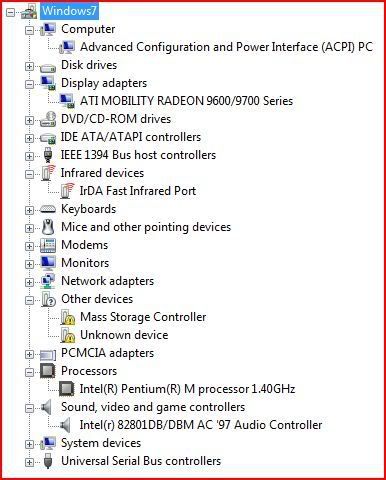The width and height of the screenshot is (386, 480).
Task: Expand the Universal Serial Bus controllers node
Action: (29, 462)
